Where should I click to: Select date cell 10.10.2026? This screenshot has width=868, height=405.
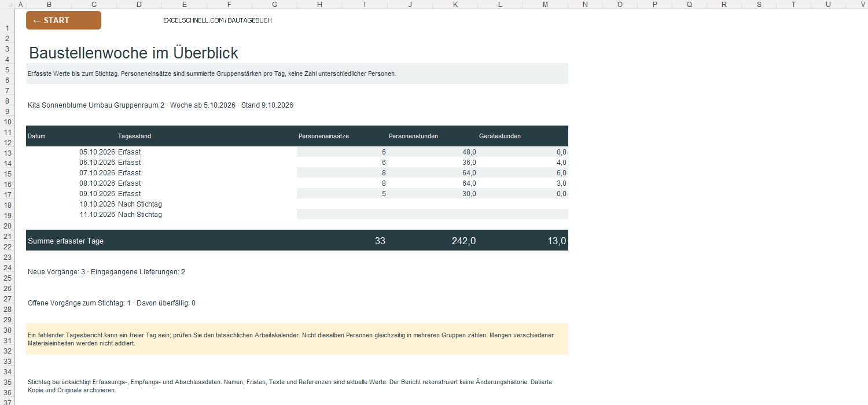point(97,204)
